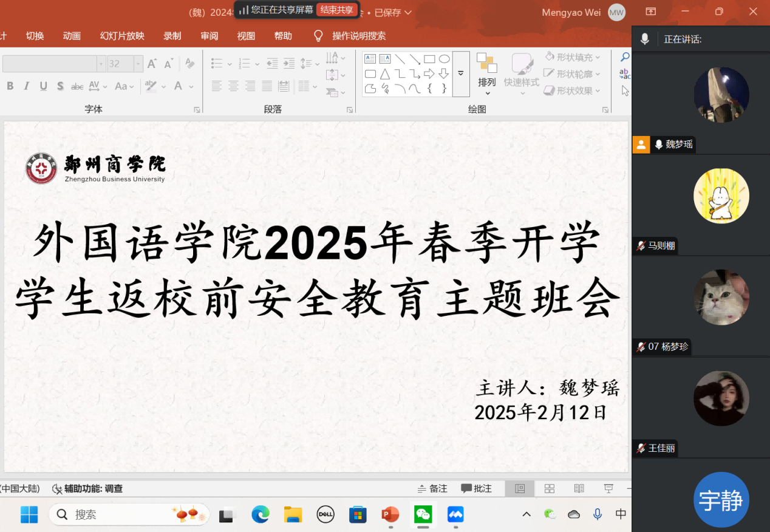Expand the shapes gallery more arrow
This screenshot has width=770, height=532.
tap(461, 74)
